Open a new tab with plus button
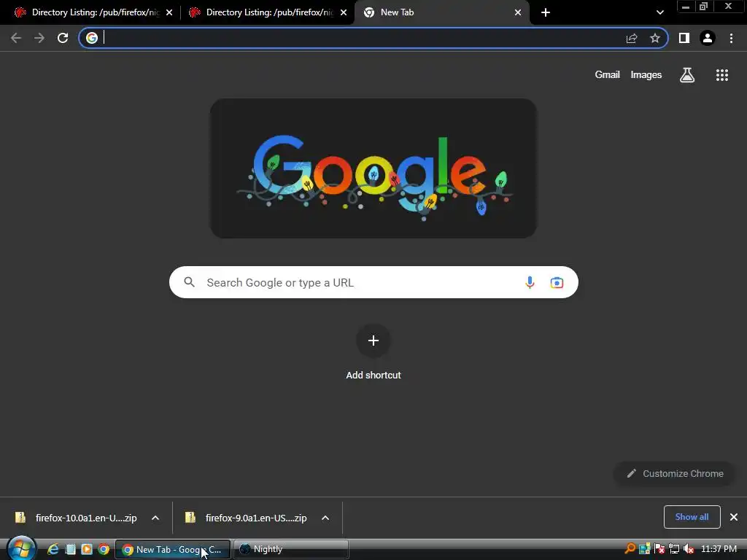 546,12
